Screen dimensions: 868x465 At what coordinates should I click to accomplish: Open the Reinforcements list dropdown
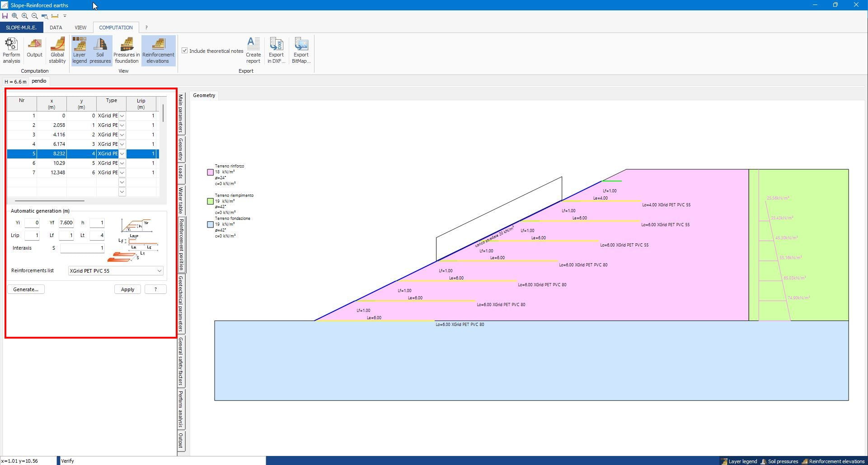pos(159,271)
